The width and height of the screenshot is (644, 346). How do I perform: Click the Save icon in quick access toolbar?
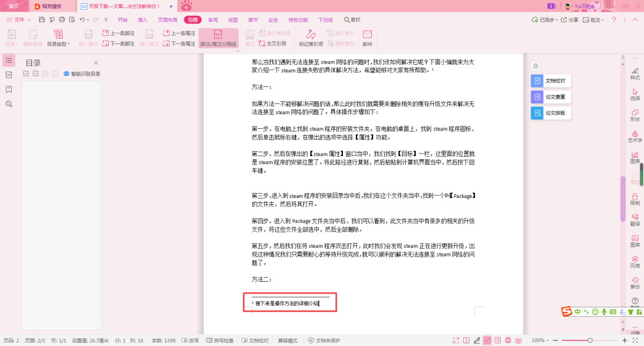click(x=42, y=20)
